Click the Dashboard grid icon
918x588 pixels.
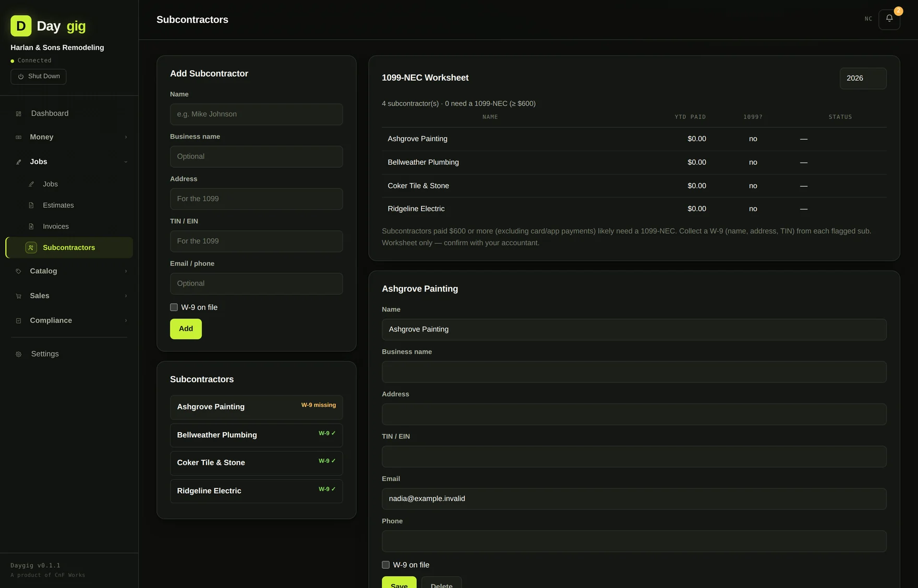[19, 114]
